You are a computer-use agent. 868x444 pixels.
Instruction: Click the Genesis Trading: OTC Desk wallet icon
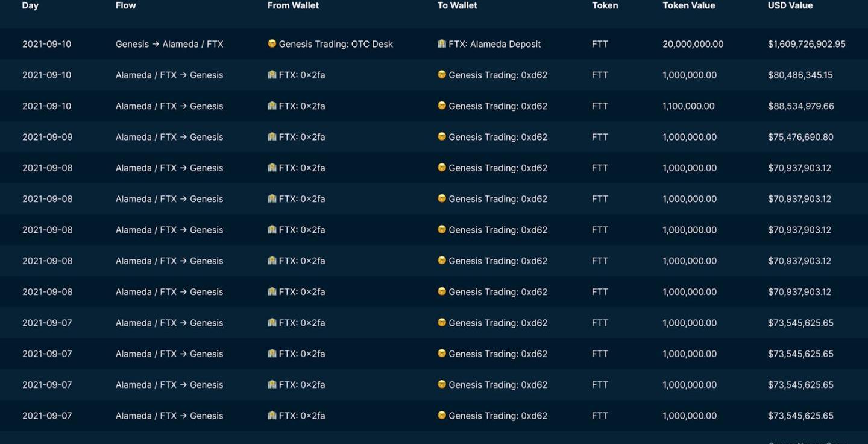pyautogui.click(x=272, y=43)
